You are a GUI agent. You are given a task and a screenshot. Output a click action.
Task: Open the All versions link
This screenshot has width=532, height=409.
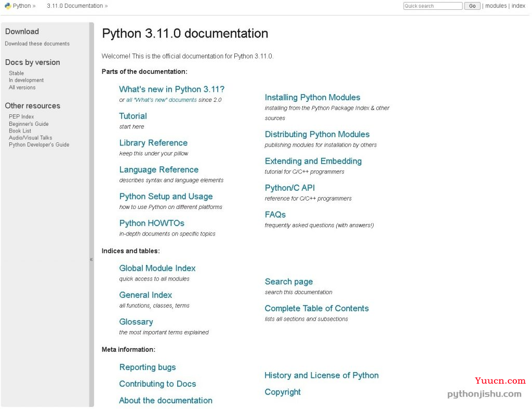(22, 87)
